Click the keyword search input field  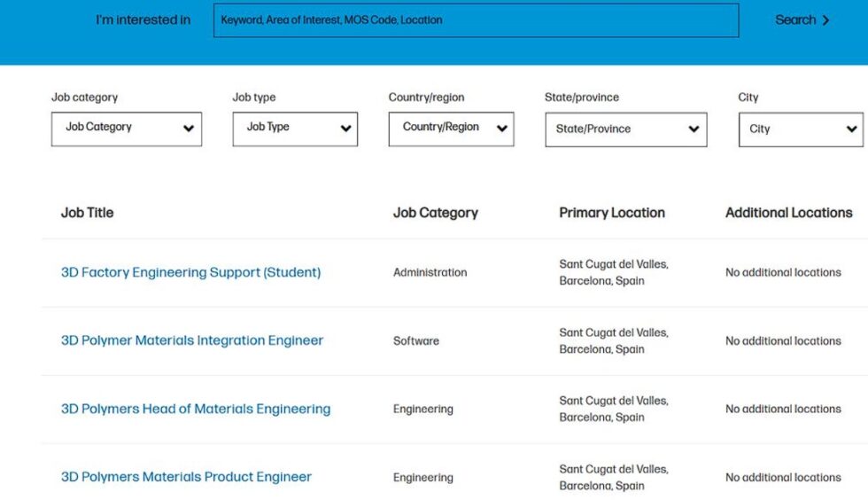(476, 20)
